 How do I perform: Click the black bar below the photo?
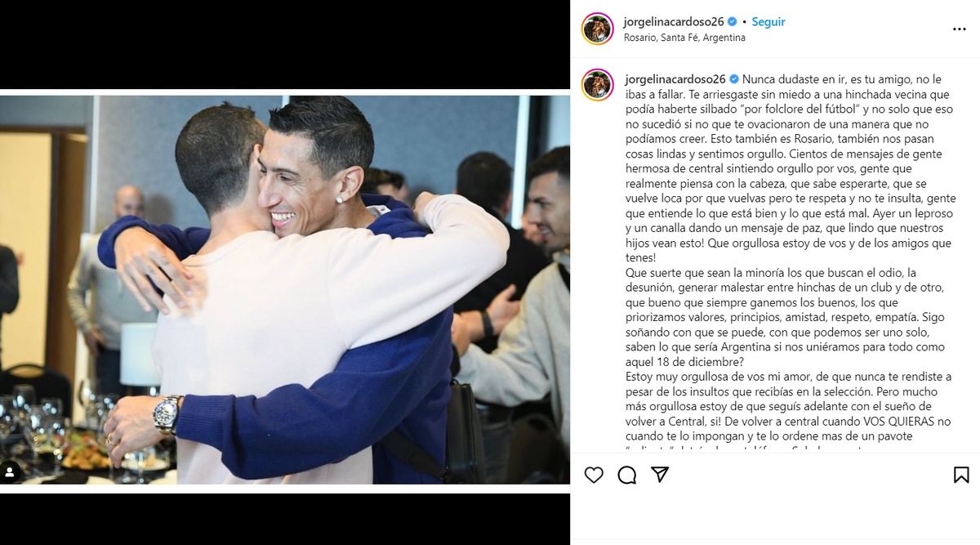(285, 519)
